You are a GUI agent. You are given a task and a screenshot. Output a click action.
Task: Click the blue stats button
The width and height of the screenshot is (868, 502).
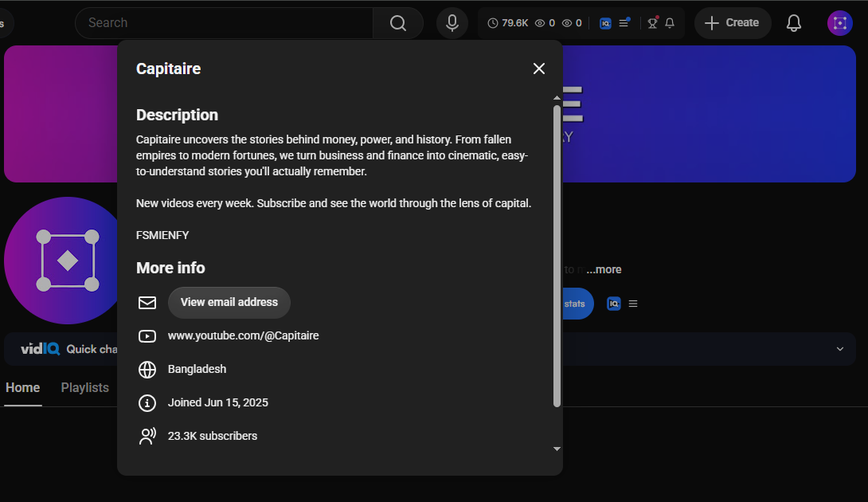point(577,304)
